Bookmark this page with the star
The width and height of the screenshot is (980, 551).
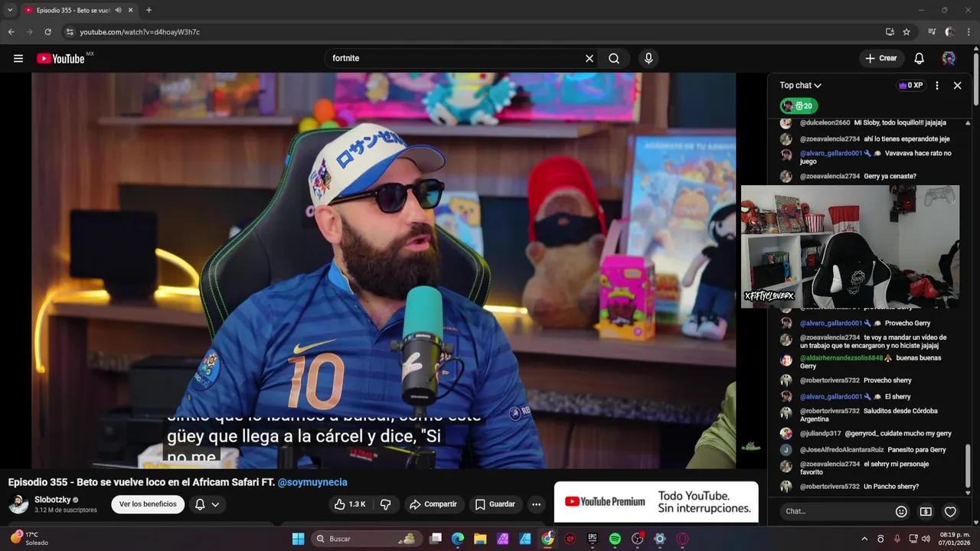(906, 32)
